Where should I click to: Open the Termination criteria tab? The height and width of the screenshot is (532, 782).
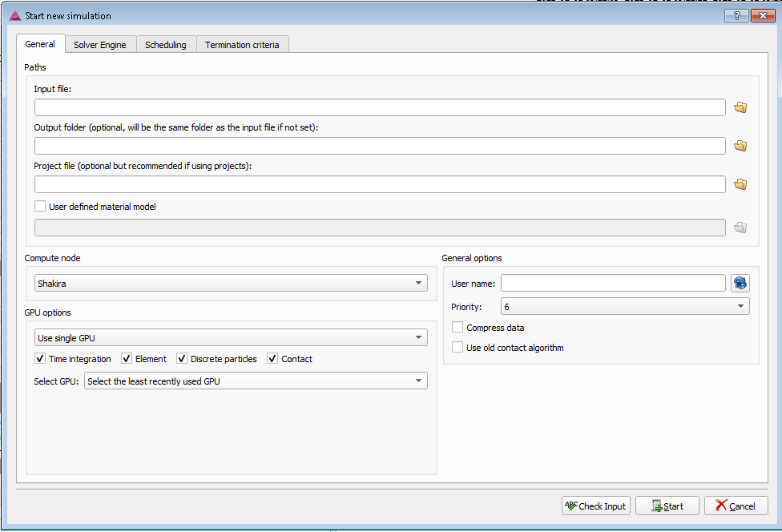point(242,45)
